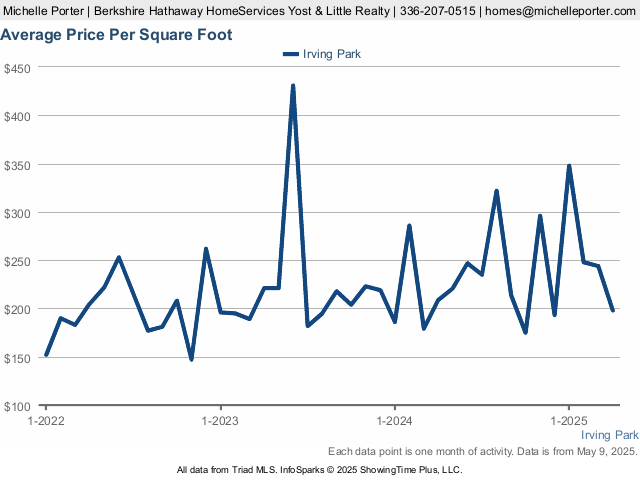Click the 1-2022 x-axis label
This screenshot has height=480, width=640.
(x=46, y=420)
